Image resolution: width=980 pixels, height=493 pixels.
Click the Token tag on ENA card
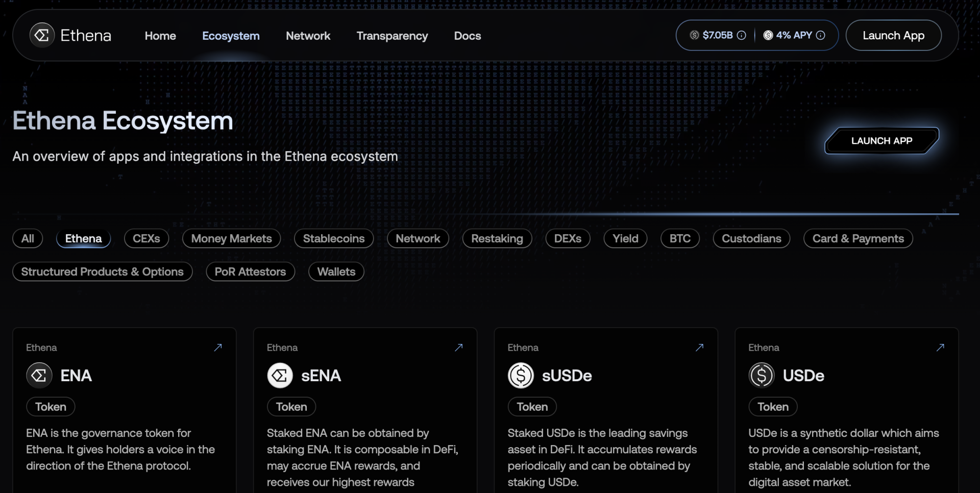click(x=51, y=407)
